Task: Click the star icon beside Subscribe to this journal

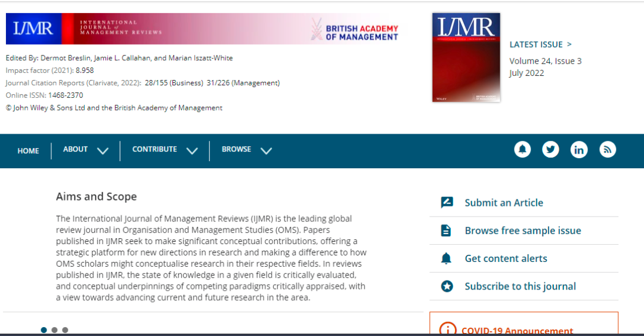Action: click(447, 286)
